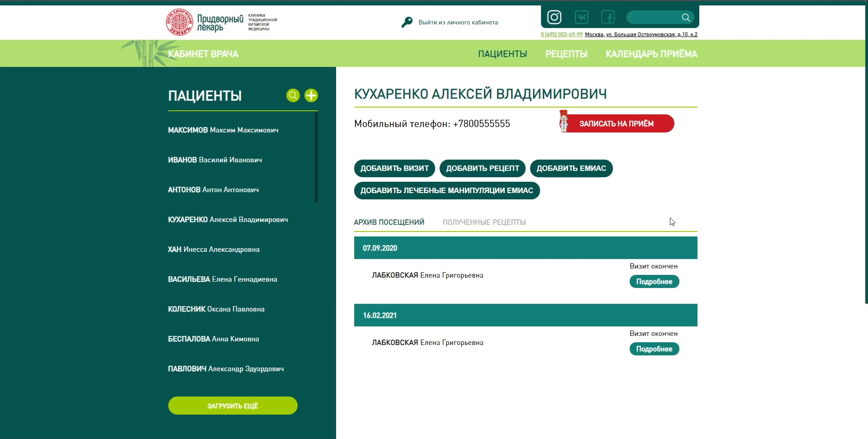Viewport: 868px width, 439px height.
Task: Click the ЗАПИСАТЬ НА ПРИЁМ button
Action: 617,123
